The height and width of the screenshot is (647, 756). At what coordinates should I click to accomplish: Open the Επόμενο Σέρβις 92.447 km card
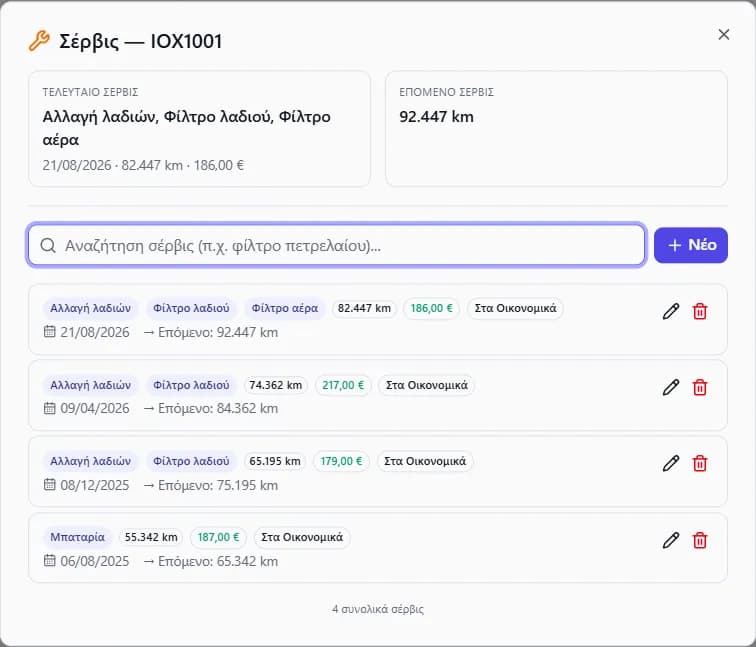tap(556, 129)
